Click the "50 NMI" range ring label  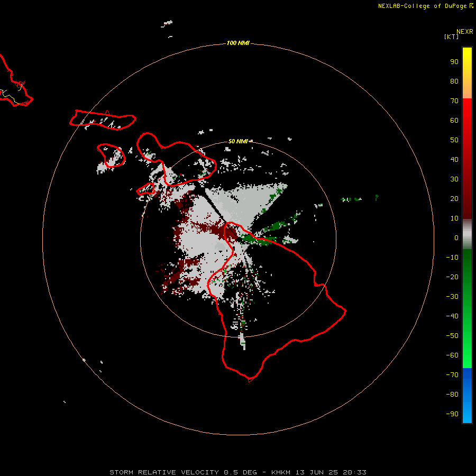coord(238,141)
